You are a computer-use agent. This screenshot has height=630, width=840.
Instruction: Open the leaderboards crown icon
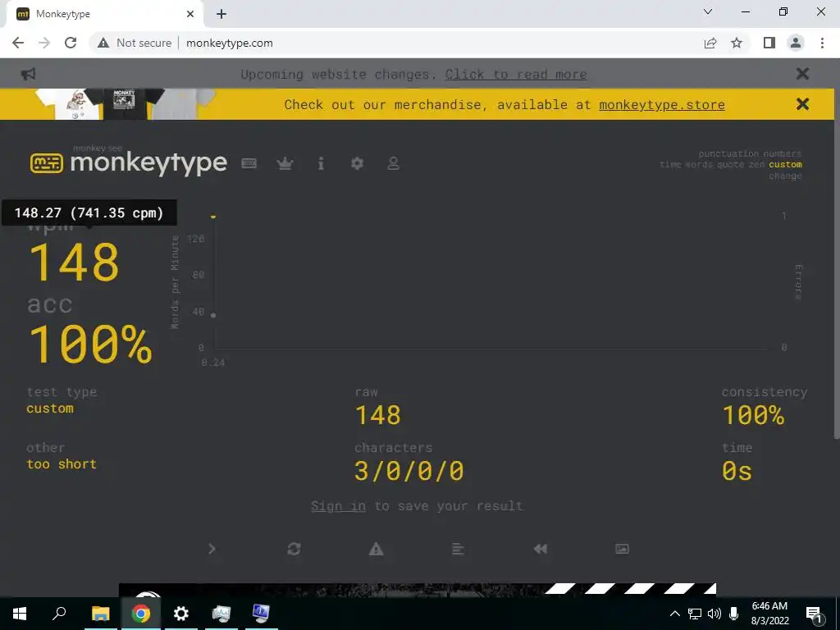285,163
